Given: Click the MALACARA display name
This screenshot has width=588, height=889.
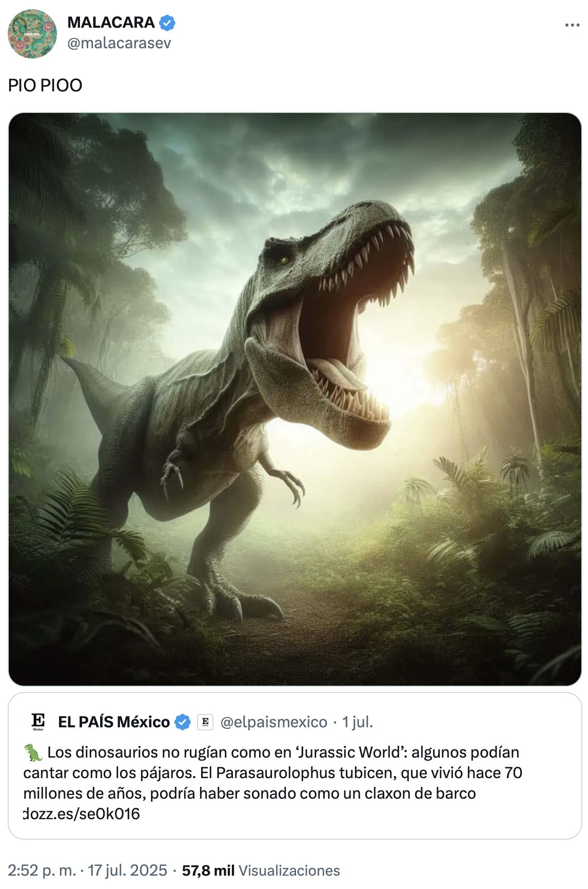Looking at the screenshot, I should click(111, 23).
